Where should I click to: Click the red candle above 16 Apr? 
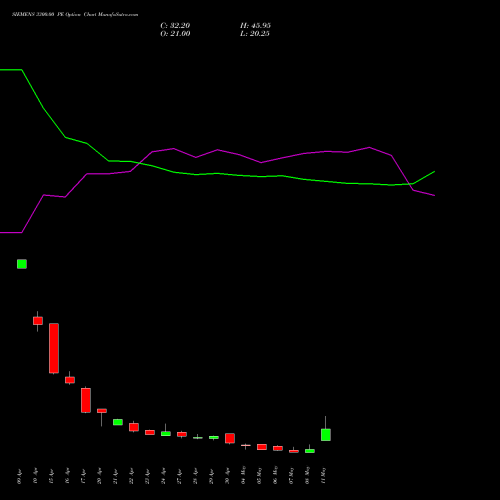click(x=70, y=380)
